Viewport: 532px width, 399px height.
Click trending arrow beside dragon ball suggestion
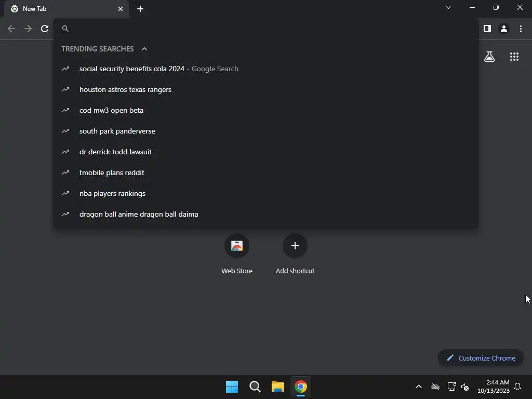(65, 214)
